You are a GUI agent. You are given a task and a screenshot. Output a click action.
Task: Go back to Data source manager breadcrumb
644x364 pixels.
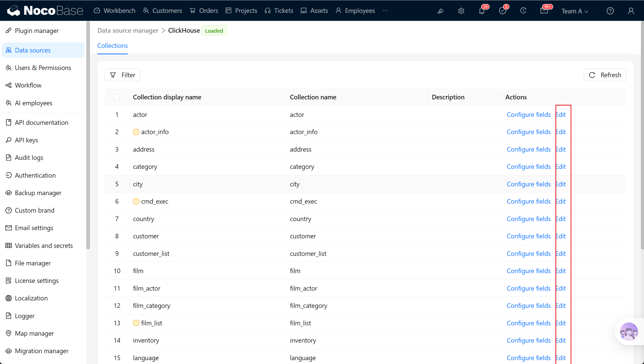point(128,30)
